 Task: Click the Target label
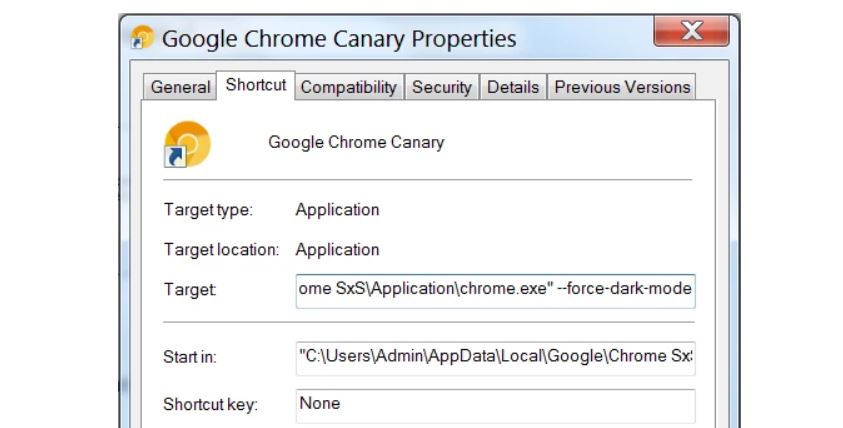(190, 290)
